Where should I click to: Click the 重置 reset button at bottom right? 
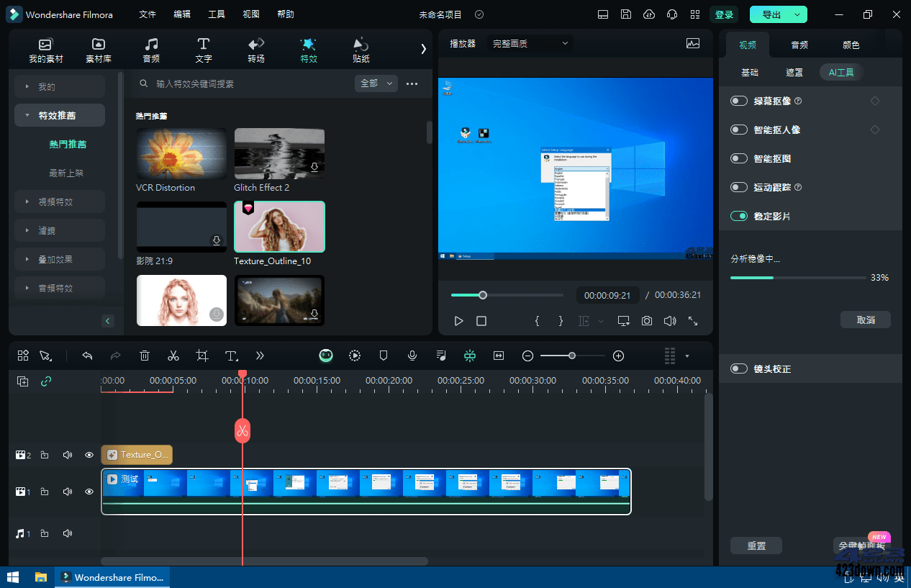pos(756,545)
